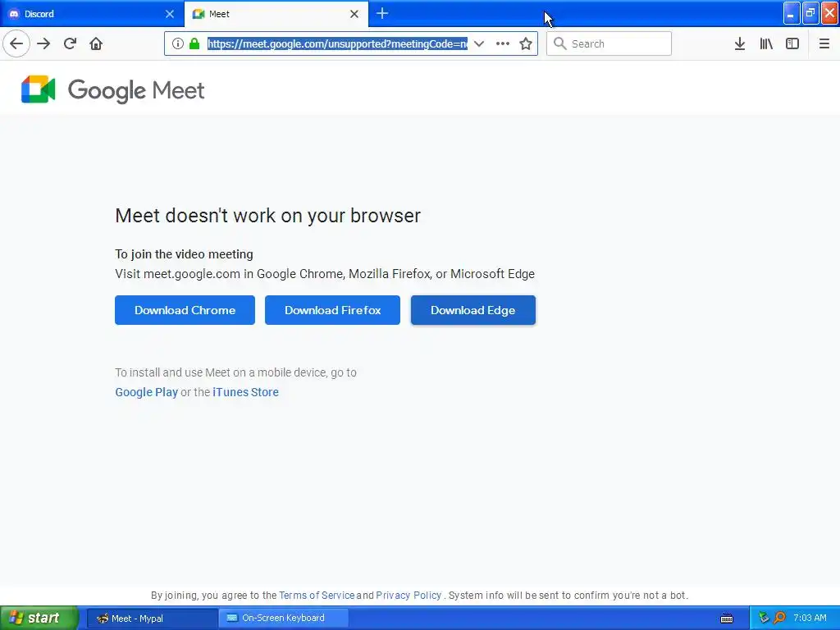The height and width of the screenshot is (630, 840).
Task: Click the 'To join the video meeting' text
Action: click(x=184, y=254)
